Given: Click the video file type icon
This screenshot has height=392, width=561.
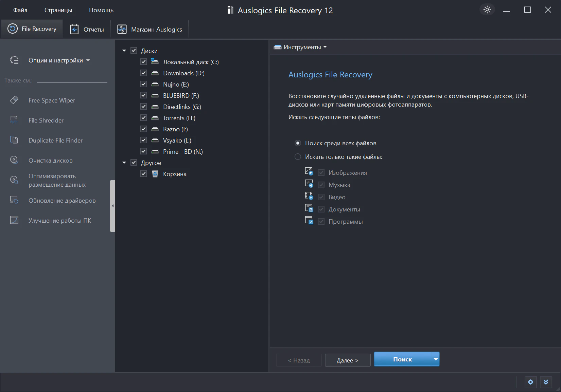Looking at the screenshot, I should pyautogui.click(x=309, y=196).
